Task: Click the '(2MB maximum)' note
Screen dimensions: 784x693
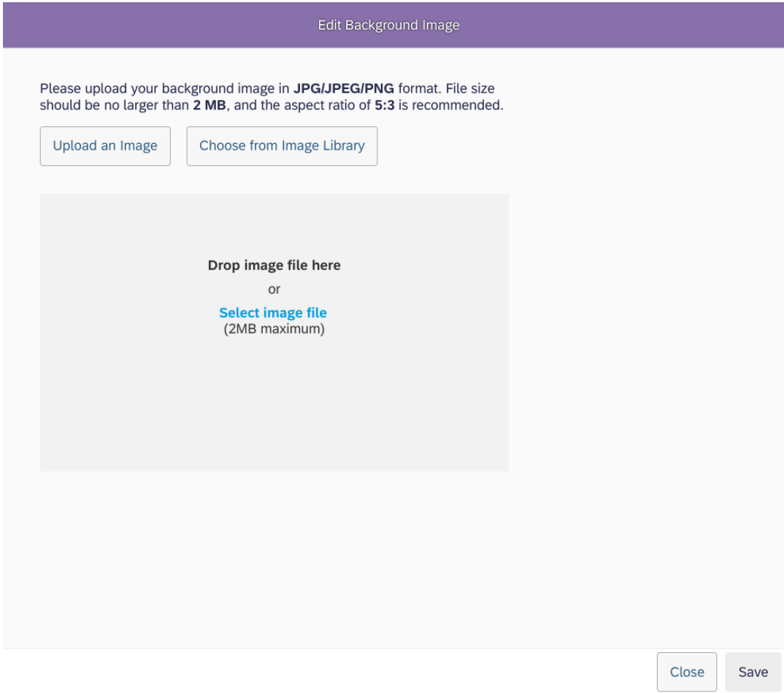Action: coord(274,329)
